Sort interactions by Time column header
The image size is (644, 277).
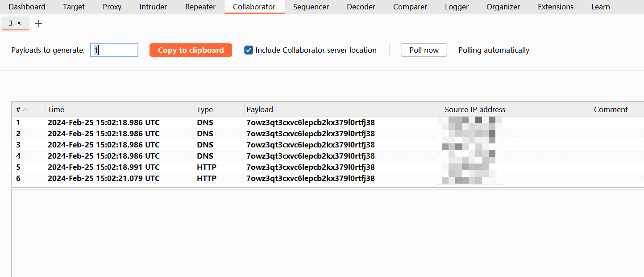coord(56,109)
